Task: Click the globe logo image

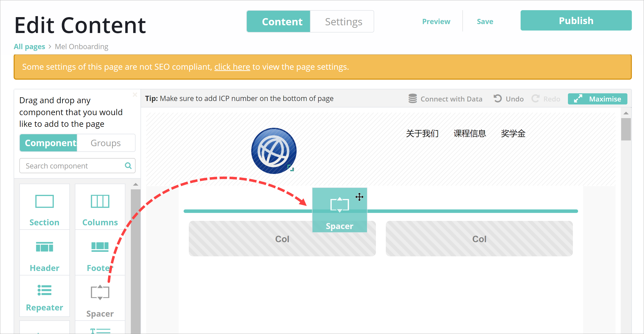Action: 274,151
